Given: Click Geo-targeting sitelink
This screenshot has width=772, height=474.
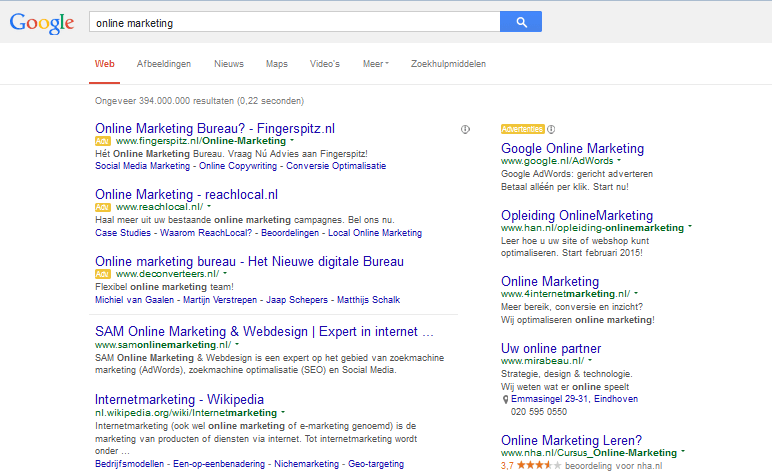Looking at the screenshot, I should pyautogui.click(x=376, y=464).
